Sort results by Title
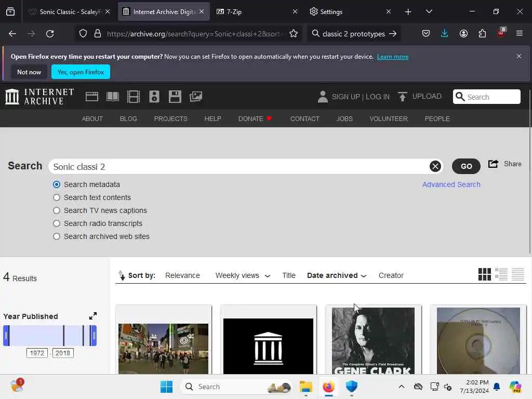 pyautogui.click(x=289, y=275)
